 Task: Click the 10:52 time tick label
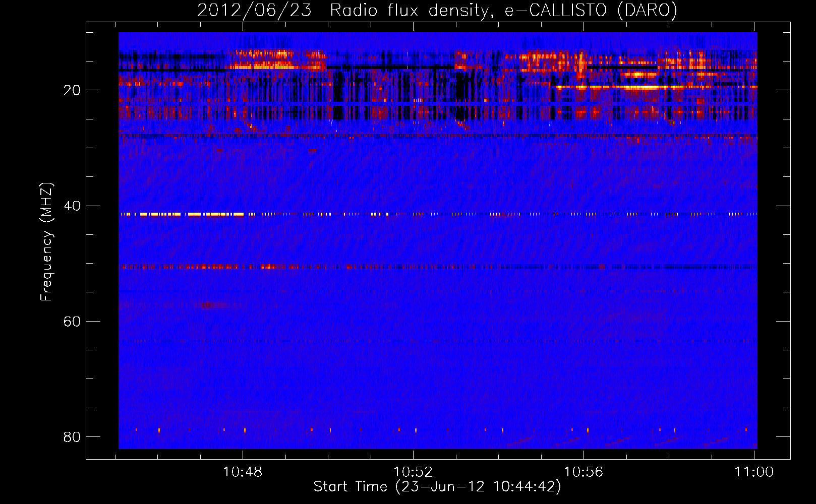[413, 472]
